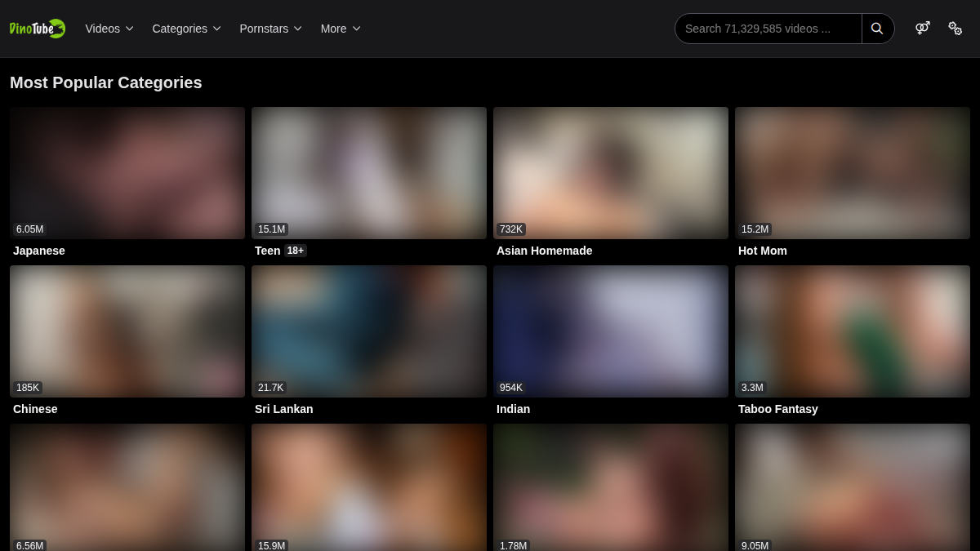Image resolution: width=980 pixels, height=551 pixels.
Task: Open the thumbnail showing 15.9M count
Action: pyautogui.click(x=369, y=487)
